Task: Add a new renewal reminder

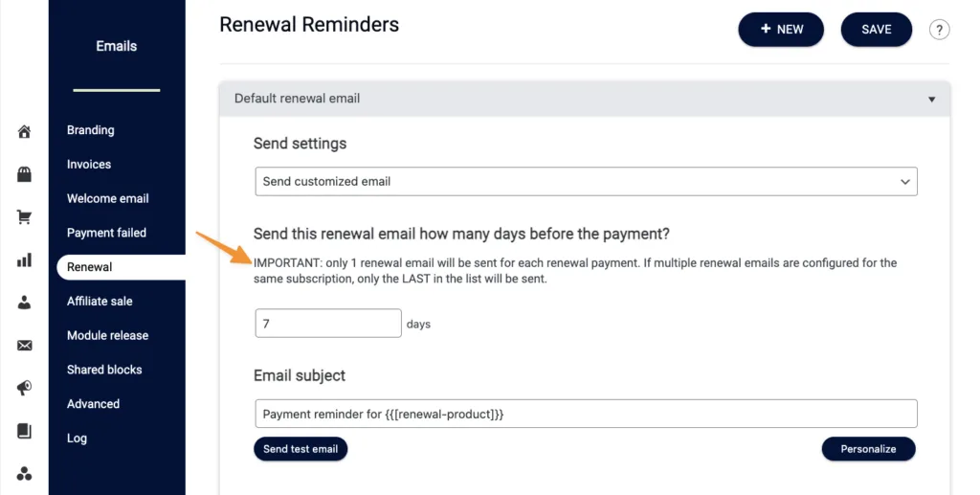Action: 781,30
